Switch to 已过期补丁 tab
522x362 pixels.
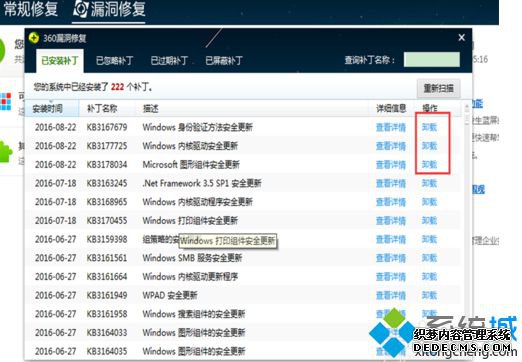pyautogui.click(x=169, y=61)
